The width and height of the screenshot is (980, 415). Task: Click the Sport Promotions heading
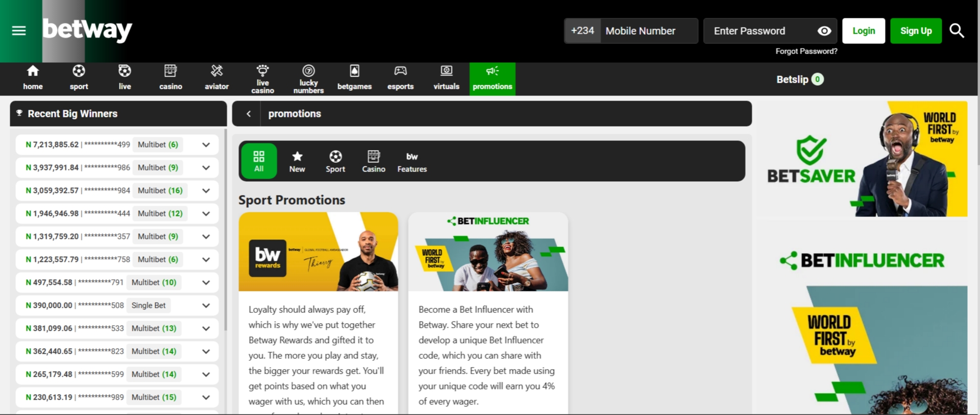click(x=291, y=200)
